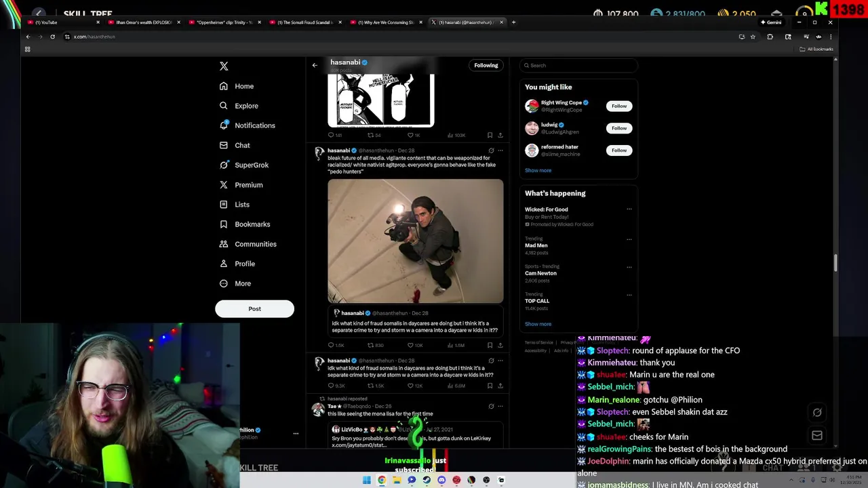Follow ludwig account
Viewport: 868px width, 488px height.
[619, 128]
